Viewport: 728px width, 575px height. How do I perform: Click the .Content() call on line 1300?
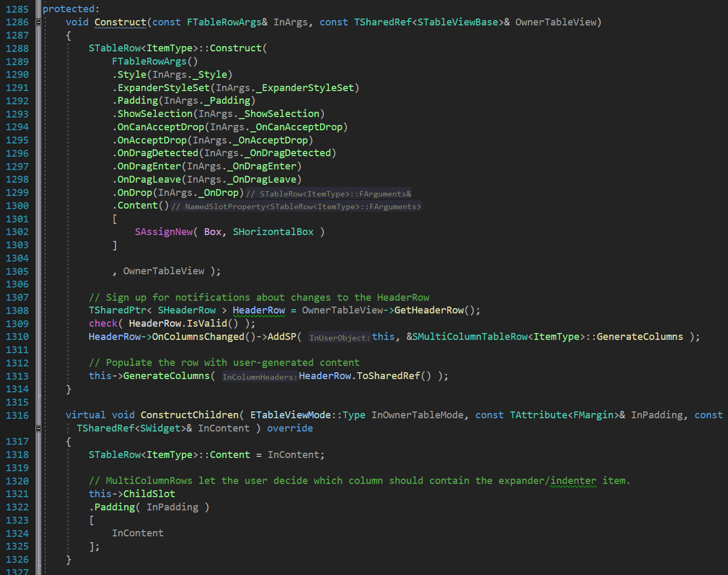pos(140,205)
